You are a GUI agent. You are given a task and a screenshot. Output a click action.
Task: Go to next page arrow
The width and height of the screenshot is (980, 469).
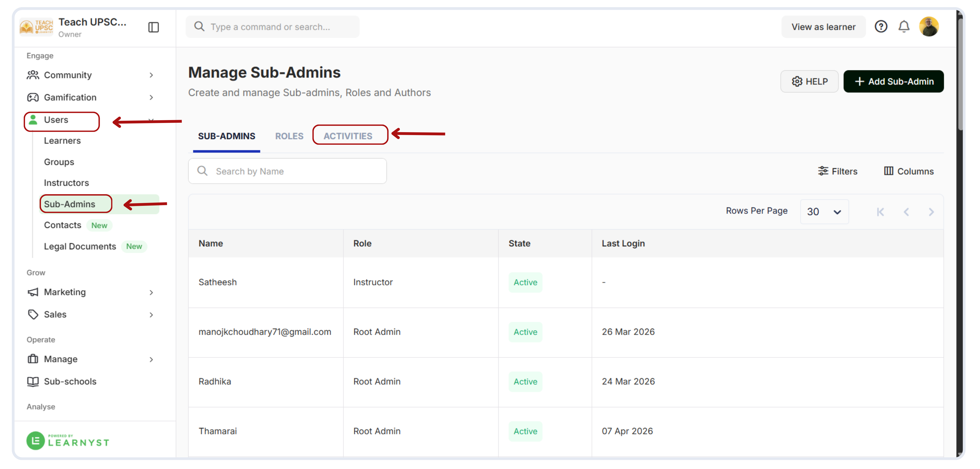click(931, 212)
